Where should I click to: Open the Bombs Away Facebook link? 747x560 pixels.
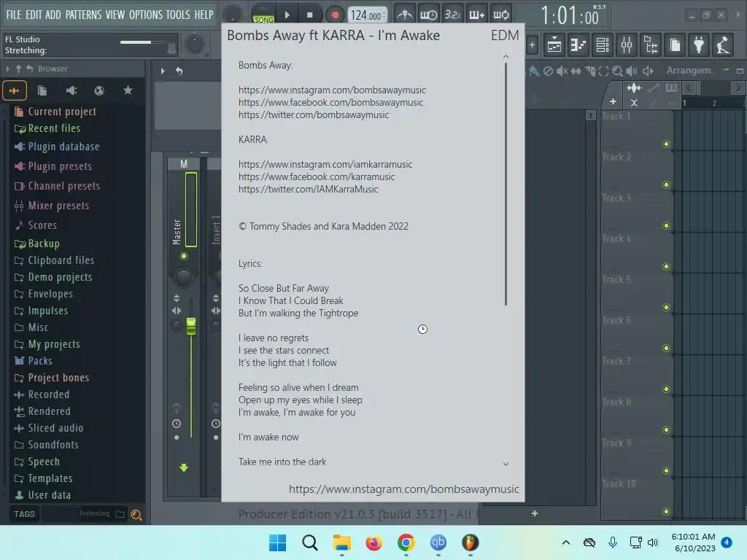point(330,102)
